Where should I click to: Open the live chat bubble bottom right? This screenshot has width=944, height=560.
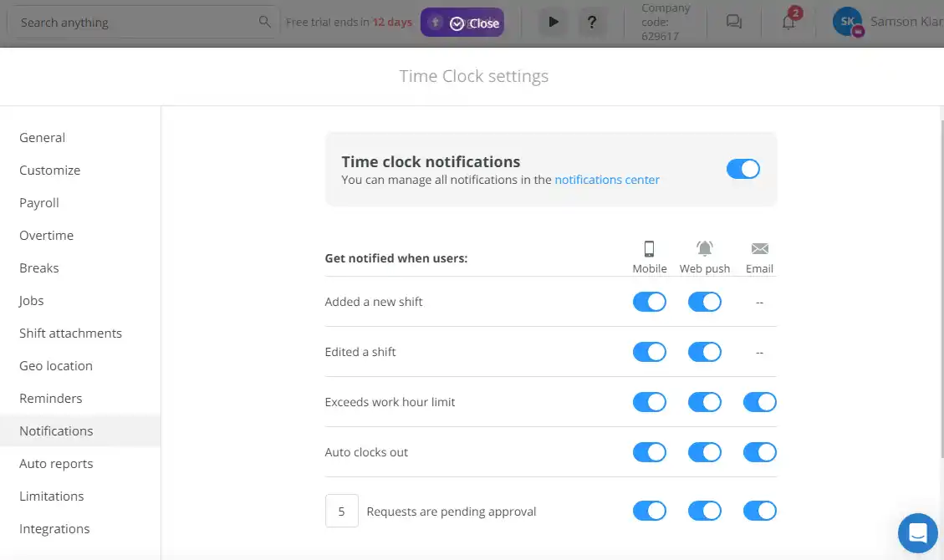pyautogui.click(x=917, y=533)
